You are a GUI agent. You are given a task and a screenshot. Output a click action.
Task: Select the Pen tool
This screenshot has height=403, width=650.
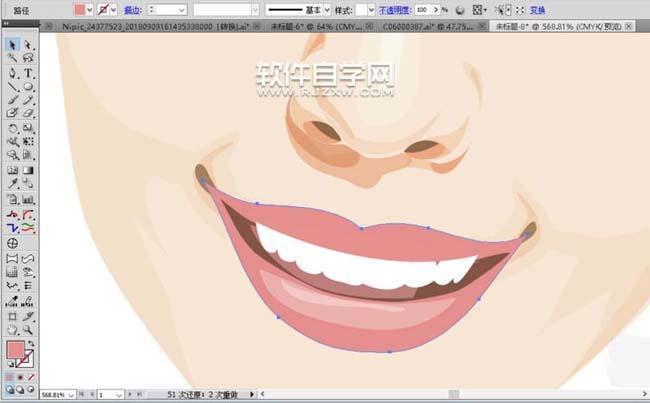pos(12,73)
